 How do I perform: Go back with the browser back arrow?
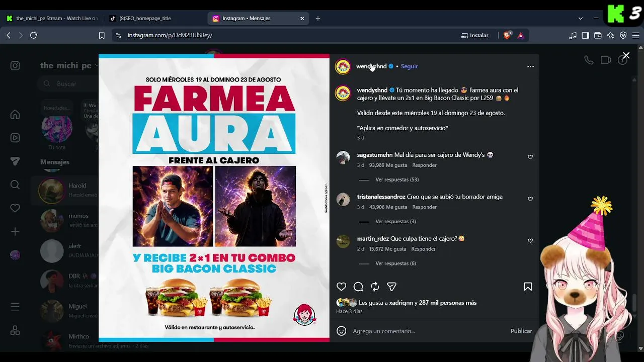pyautogui.click(x=9, y=35)
